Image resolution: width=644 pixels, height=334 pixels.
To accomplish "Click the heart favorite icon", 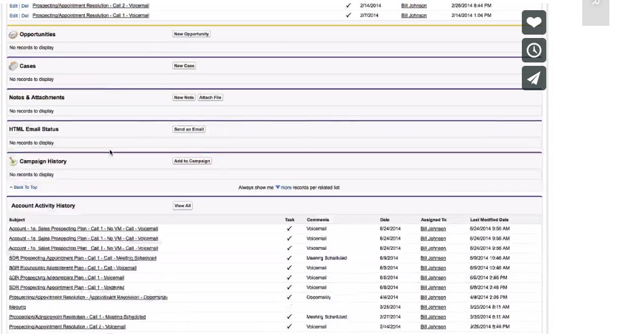I will click(534, 22).
